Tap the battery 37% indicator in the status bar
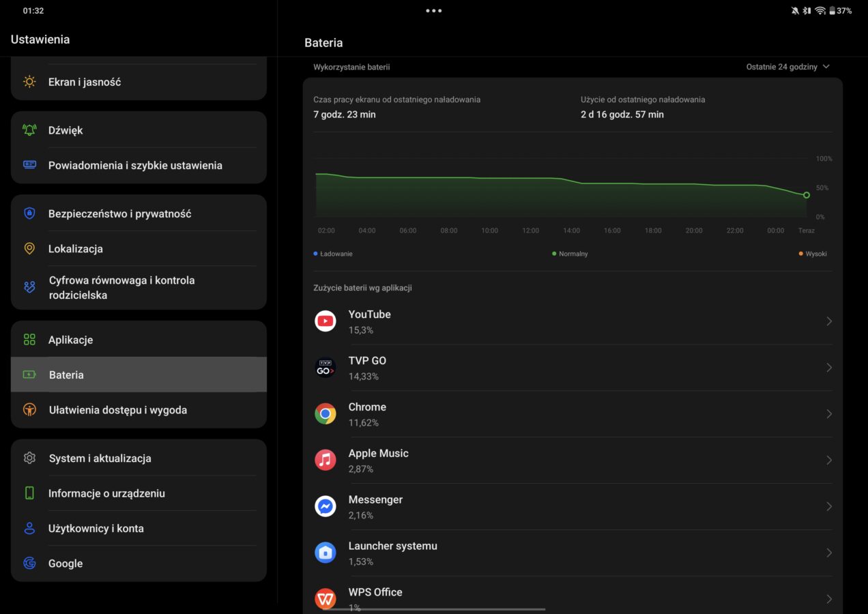The height and width of the screenshot is (614, 868). pyautogui.click(x=841, y=11)
